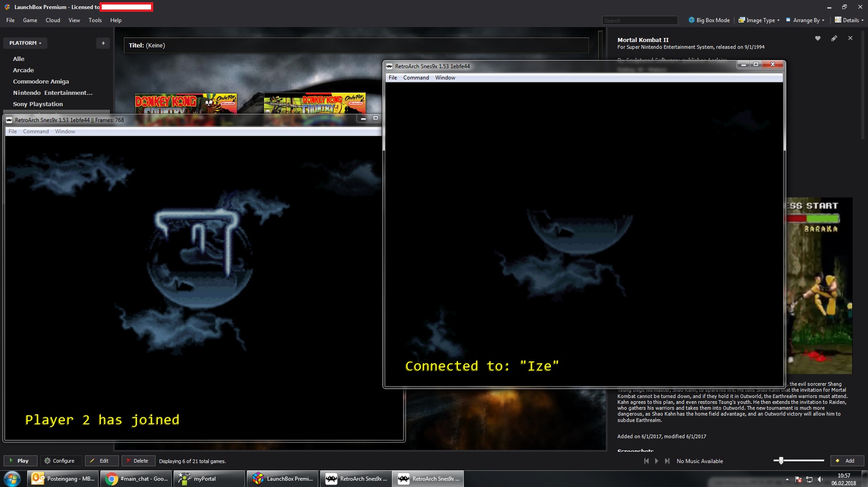Open the LaunchBox File menu

10,20
